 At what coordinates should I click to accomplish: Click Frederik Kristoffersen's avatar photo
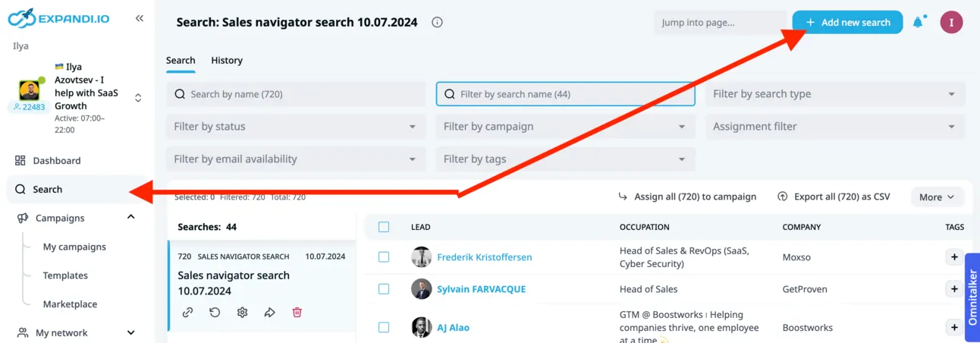point(422,257)
